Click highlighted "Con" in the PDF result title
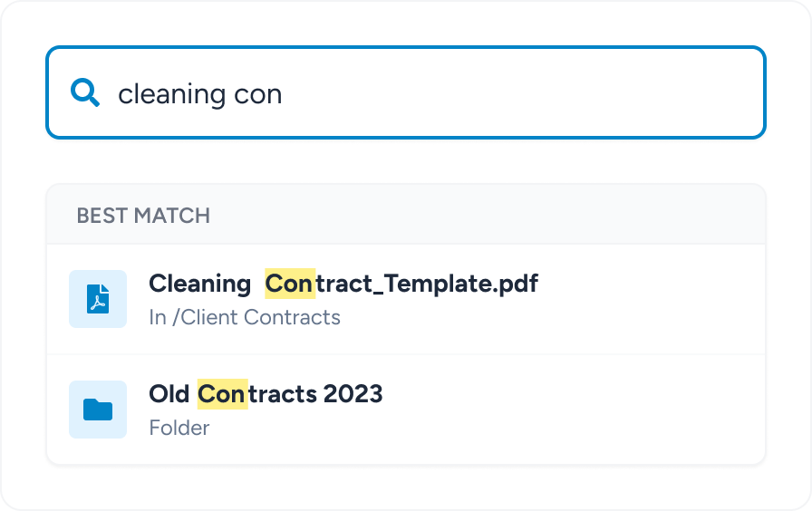 click(289, 284)
